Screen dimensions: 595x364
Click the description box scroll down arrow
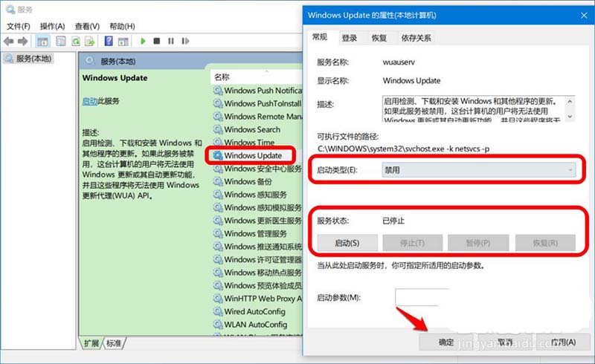coord(570,117)
